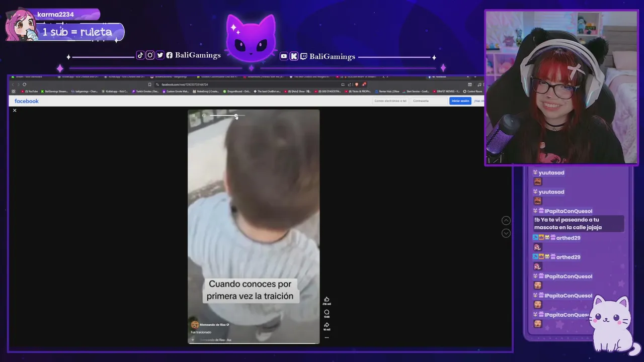Open the Twitch Emotes bookmark
644x362 pixels.
146,92
